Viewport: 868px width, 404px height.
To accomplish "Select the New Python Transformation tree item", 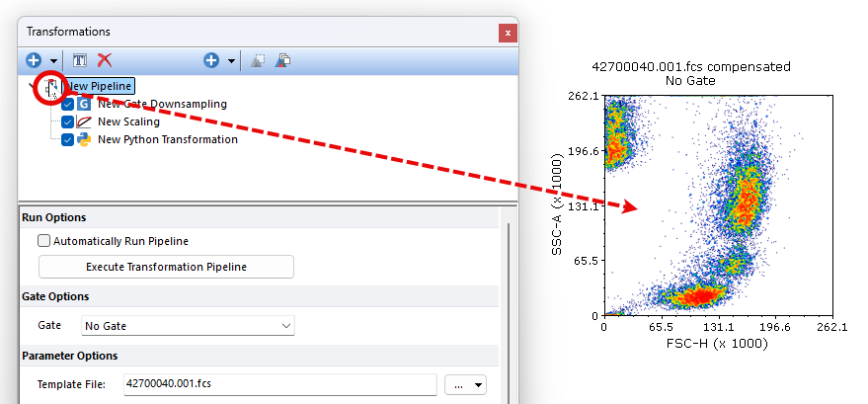I will pyautogui.click(x=167, y=139).
